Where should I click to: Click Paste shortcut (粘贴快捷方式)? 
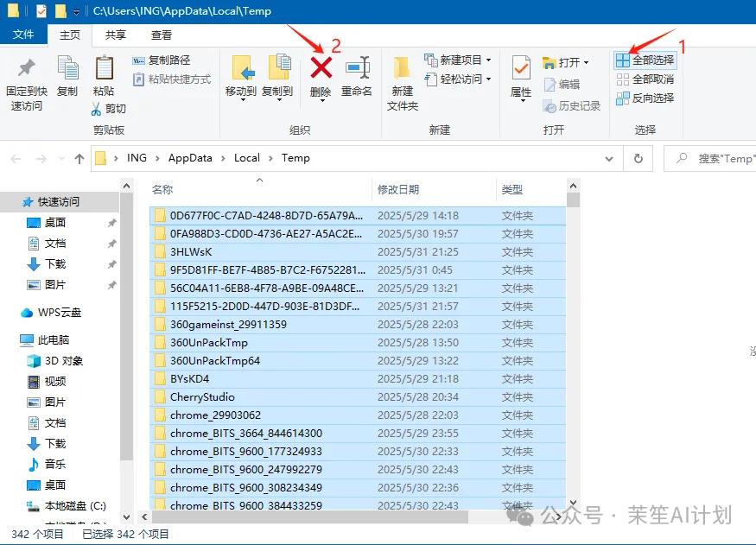172,79
